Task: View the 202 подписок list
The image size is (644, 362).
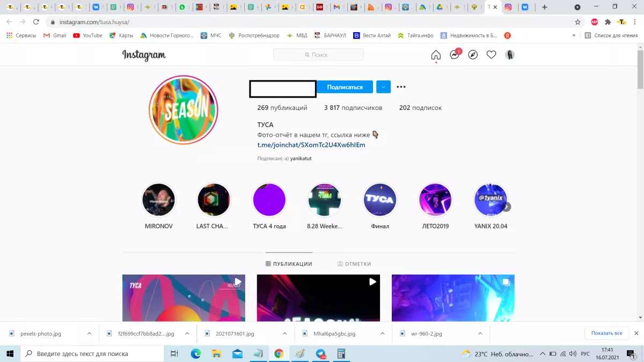Action: [421, 108]
